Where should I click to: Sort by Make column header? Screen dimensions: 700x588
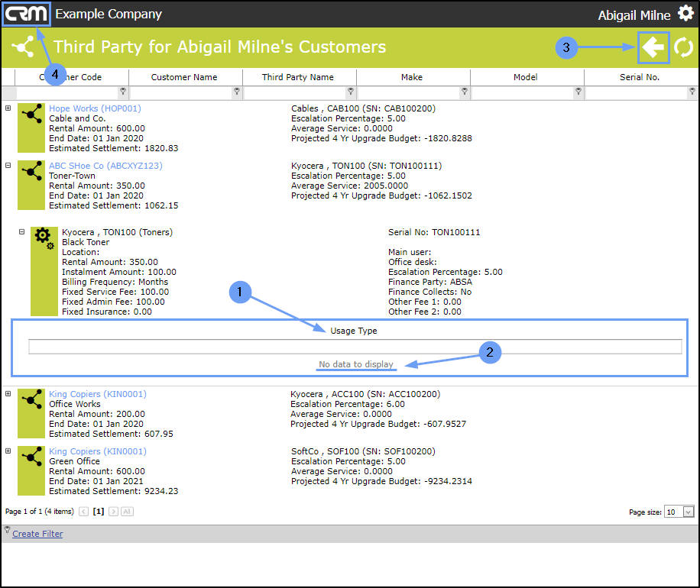[x=413, y=77]
